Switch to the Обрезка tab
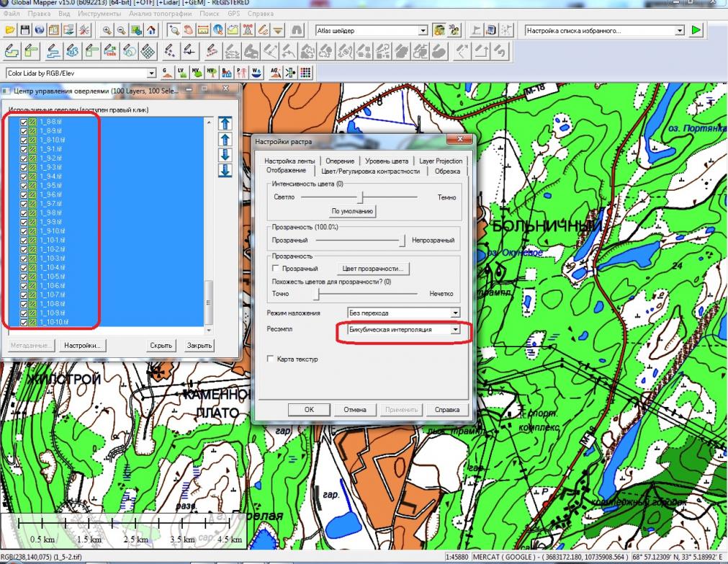The width and height of the screenshot is (728, 564). point(447,171)
